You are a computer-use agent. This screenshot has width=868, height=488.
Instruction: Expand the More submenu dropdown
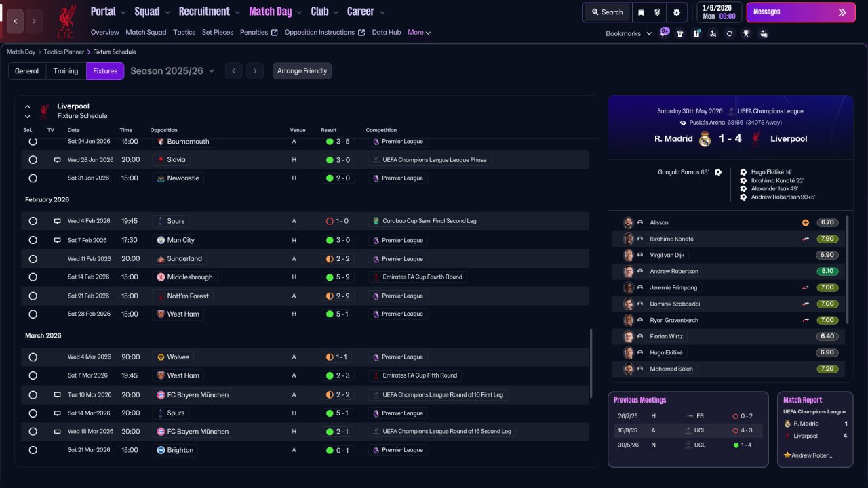(419, 33)
